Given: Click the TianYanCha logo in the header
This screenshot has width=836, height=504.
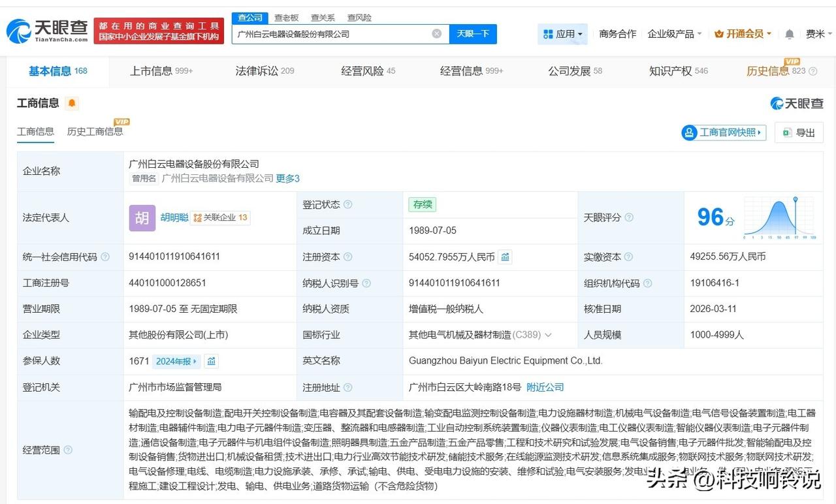Looking at the screenshot, I should (x=46, y=31).
